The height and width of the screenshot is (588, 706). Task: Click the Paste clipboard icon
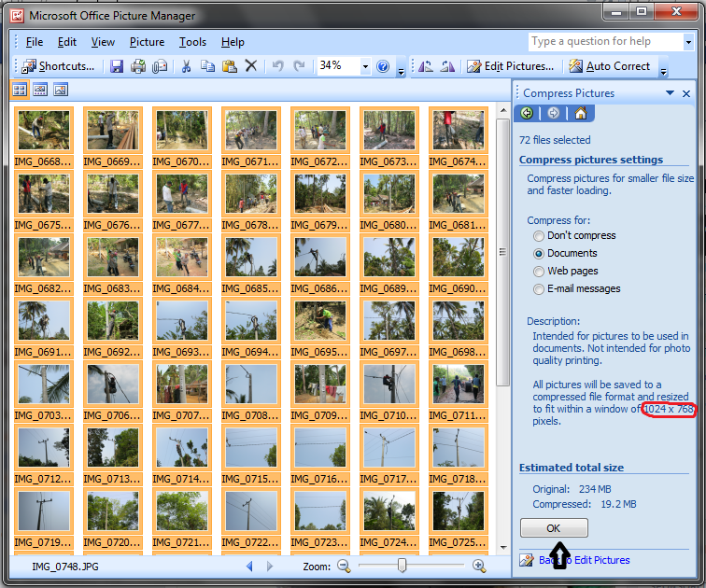[x=230, y=66]
